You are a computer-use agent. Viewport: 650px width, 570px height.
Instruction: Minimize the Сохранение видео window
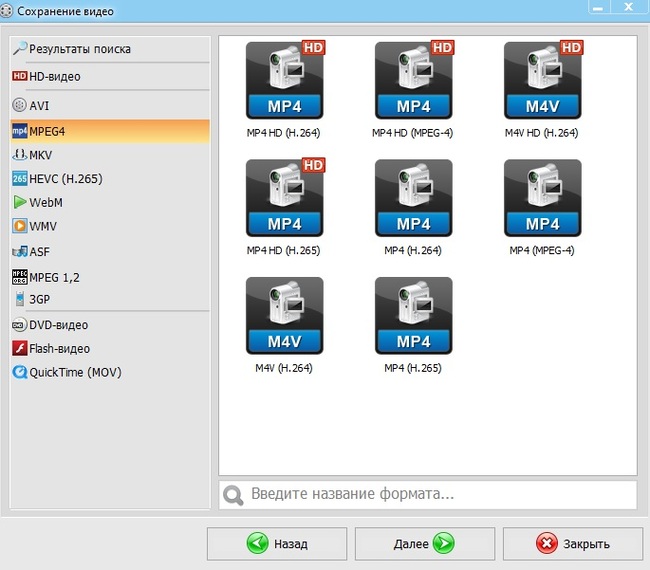pyautogui.click(x=598, y=7)
